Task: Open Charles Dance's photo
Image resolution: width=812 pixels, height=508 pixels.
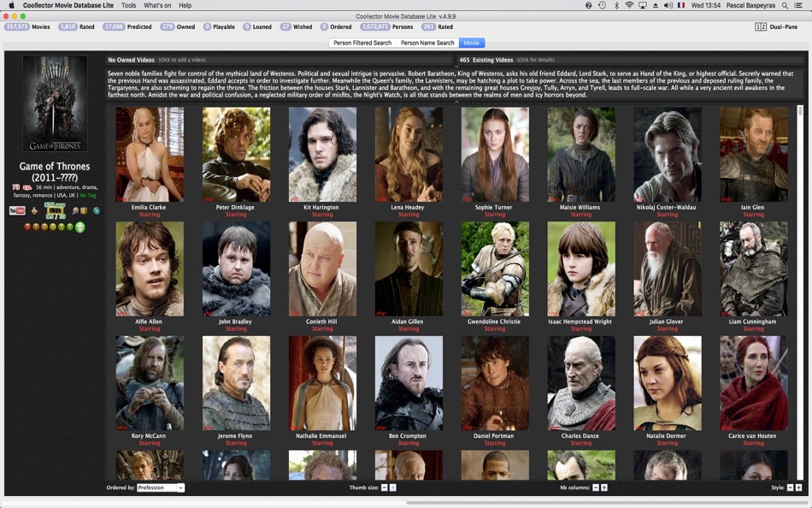Action: 581,383
